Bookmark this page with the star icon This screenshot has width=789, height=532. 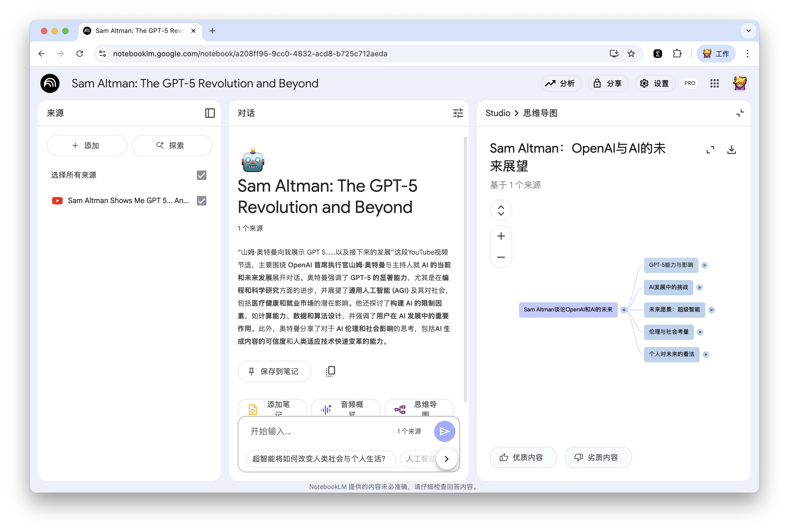tap(631, 54)
